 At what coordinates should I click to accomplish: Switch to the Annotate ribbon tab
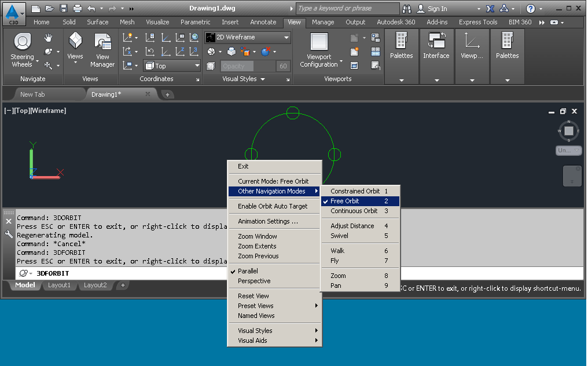(x=263, y=22)
